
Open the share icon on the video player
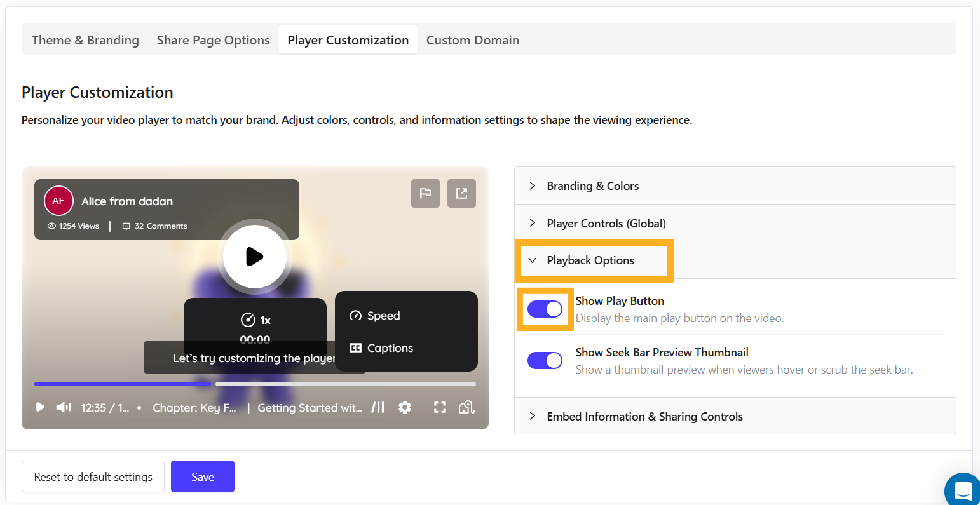point(461,193)
